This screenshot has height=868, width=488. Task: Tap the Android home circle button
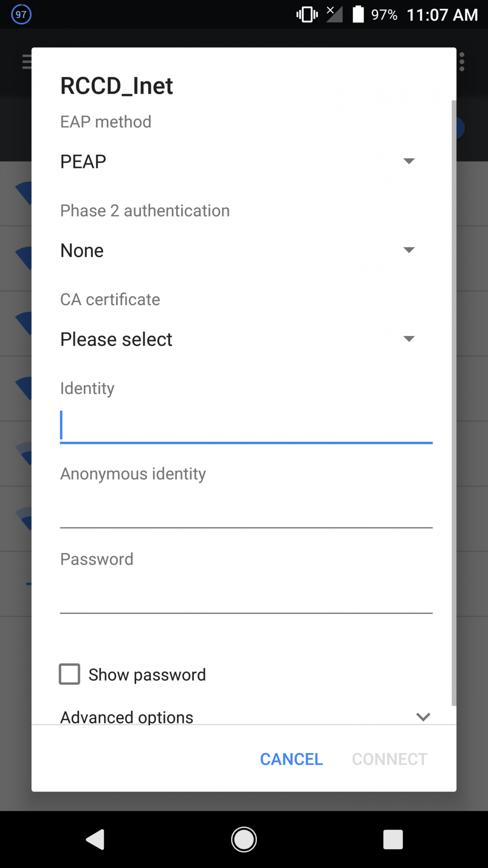(x=244, y=839)
